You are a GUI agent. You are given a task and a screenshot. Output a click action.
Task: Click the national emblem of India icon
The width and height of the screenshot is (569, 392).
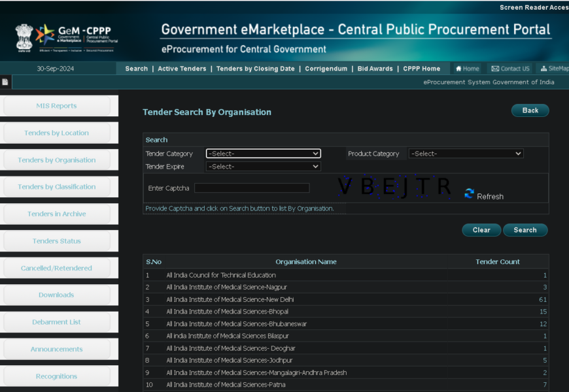coord(24,37)
